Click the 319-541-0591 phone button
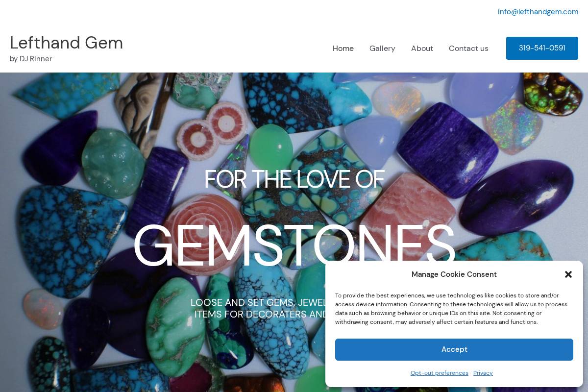 542,48
